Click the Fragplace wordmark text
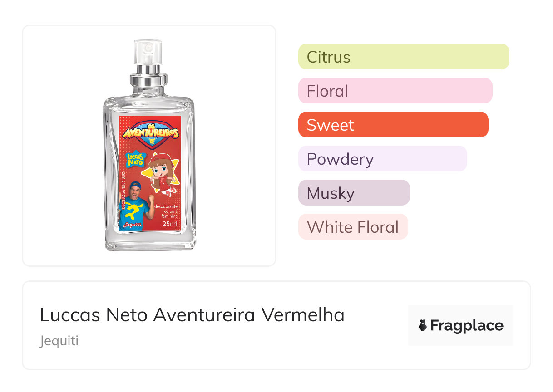553x392 pixels. [467, 326]
